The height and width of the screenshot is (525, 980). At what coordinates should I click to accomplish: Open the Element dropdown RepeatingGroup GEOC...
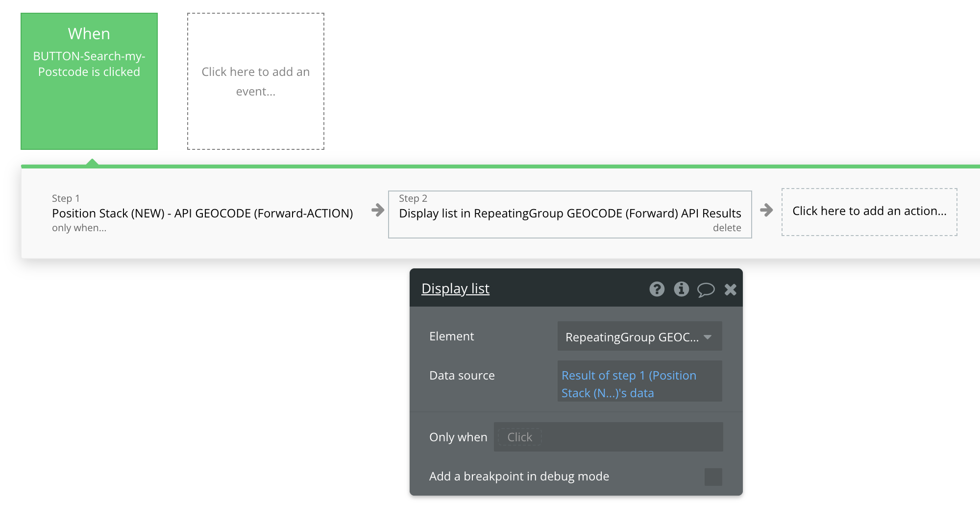coord(639,336)
